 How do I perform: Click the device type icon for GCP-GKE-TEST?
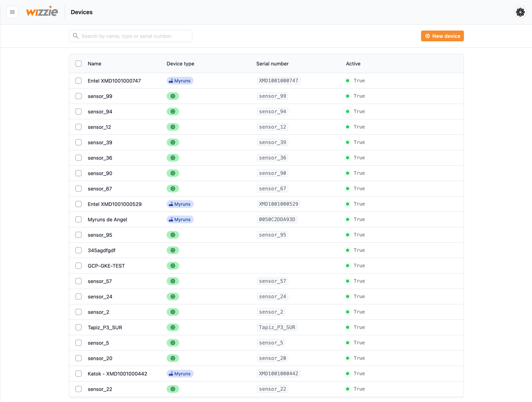(x=173, y=266)
